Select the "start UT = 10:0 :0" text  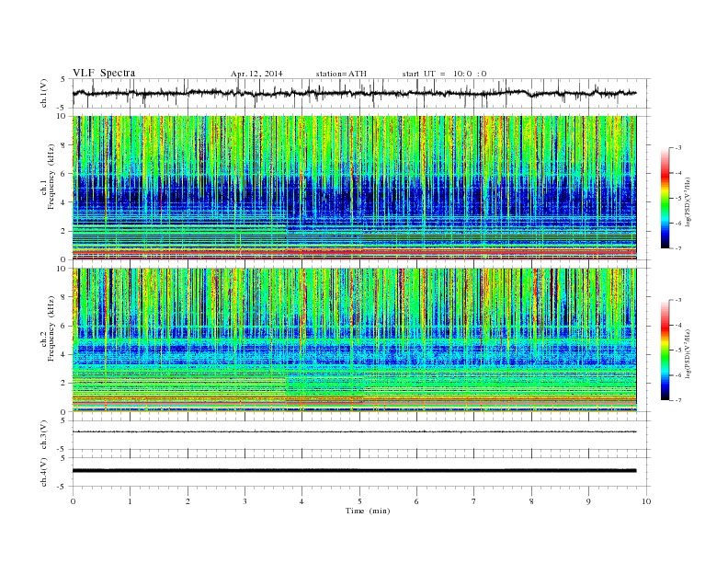(444, 74)
